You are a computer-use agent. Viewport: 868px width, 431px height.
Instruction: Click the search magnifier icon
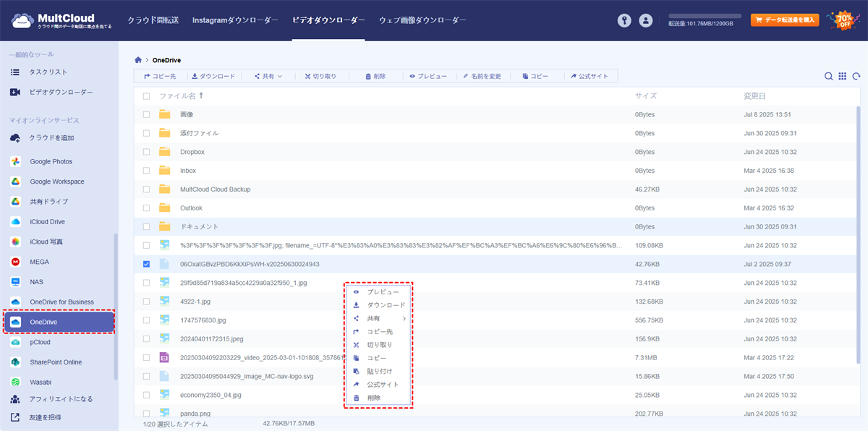tap(829, 76)
